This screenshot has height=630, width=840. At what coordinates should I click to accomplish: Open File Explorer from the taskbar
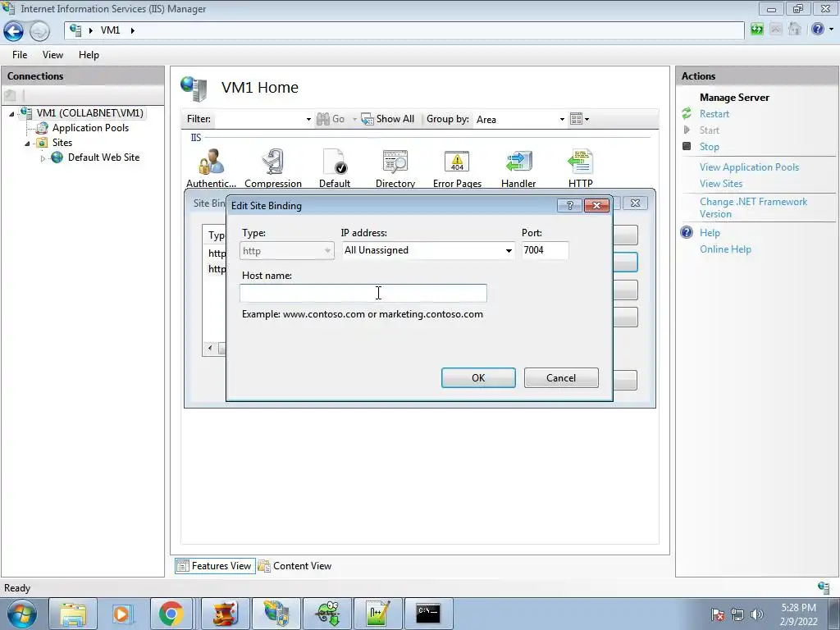tap(73, 614)
